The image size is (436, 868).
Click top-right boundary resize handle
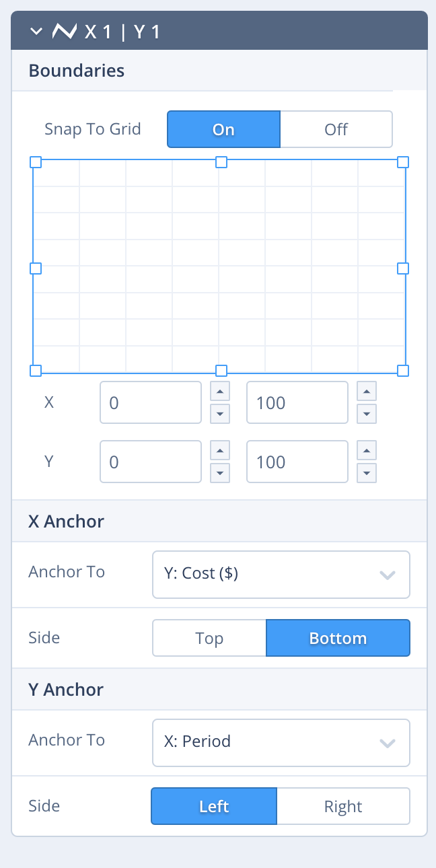click(403, 162)
